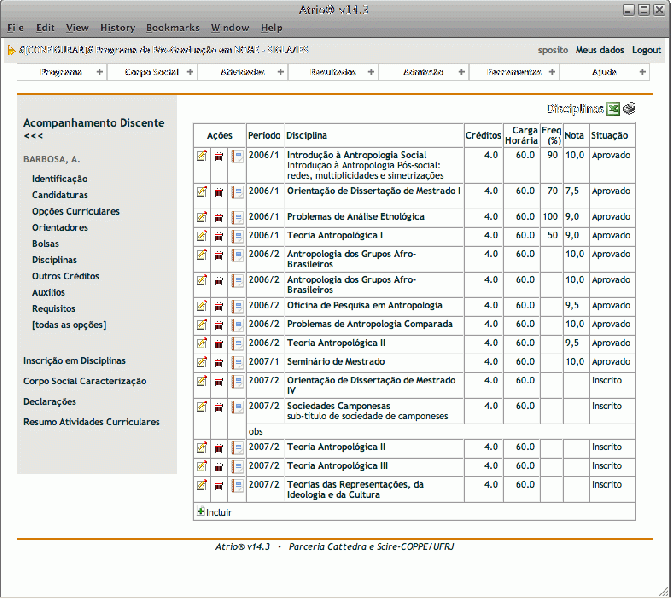Click the green plus Incluir icon
This screenshot has height=599, width=671.
199,512
